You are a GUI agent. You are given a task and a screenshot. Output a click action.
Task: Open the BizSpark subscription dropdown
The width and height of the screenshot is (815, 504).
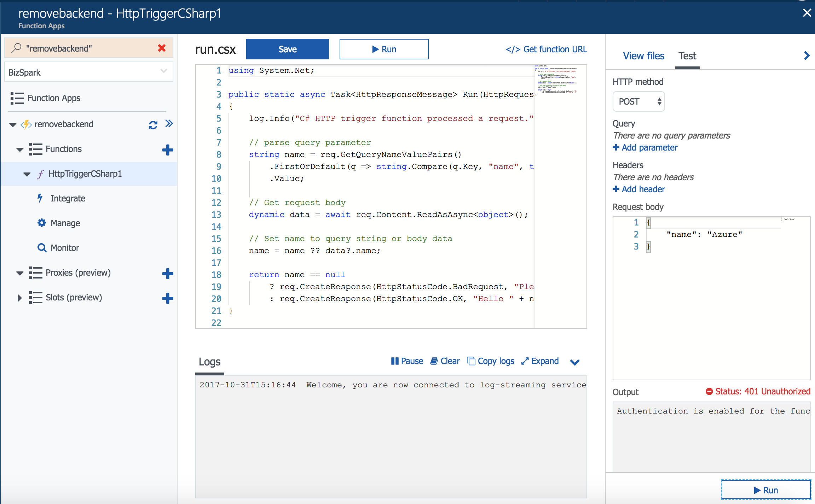[88, 72]
